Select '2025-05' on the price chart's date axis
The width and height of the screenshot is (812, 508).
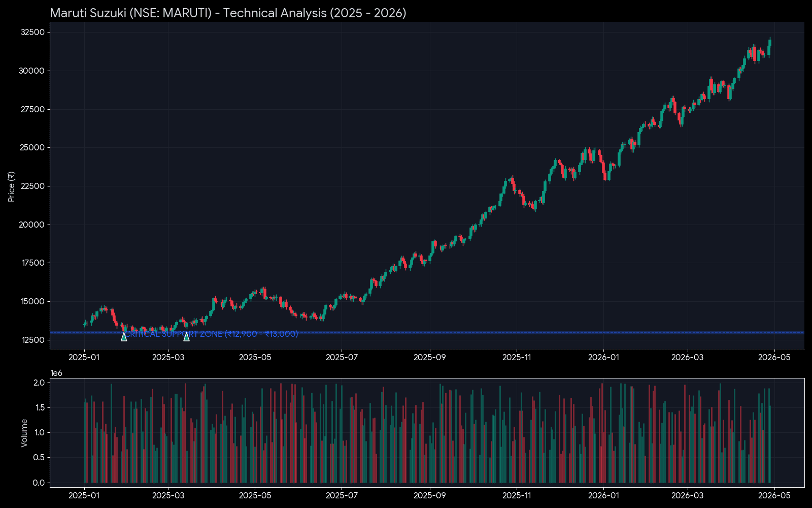click(x=255, y=357)
